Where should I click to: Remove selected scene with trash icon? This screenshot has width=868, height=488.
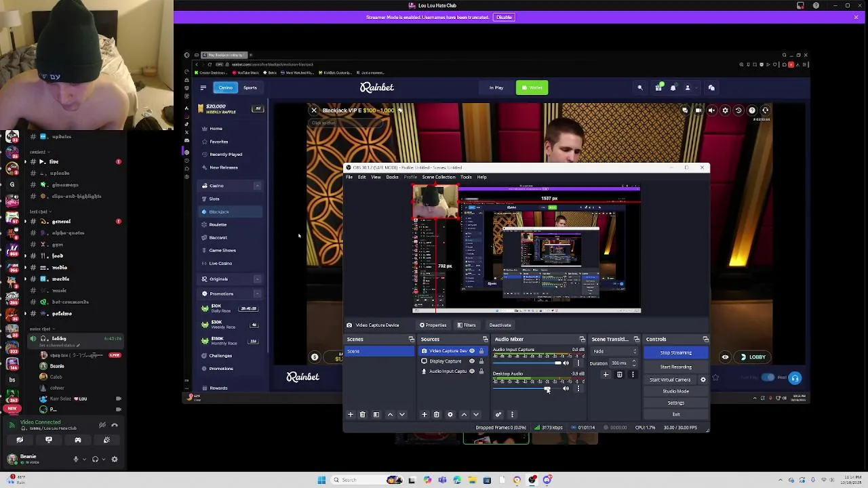click(362, 414)
